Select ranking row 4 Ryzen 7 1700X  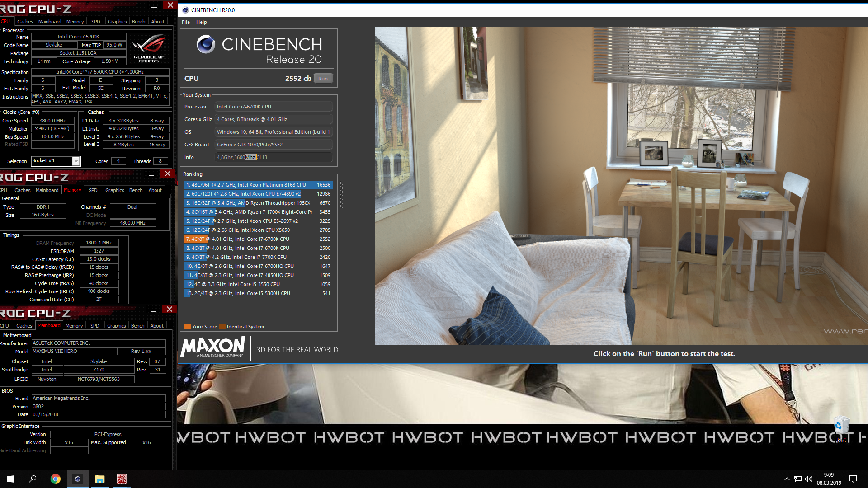tap(258, 212)
